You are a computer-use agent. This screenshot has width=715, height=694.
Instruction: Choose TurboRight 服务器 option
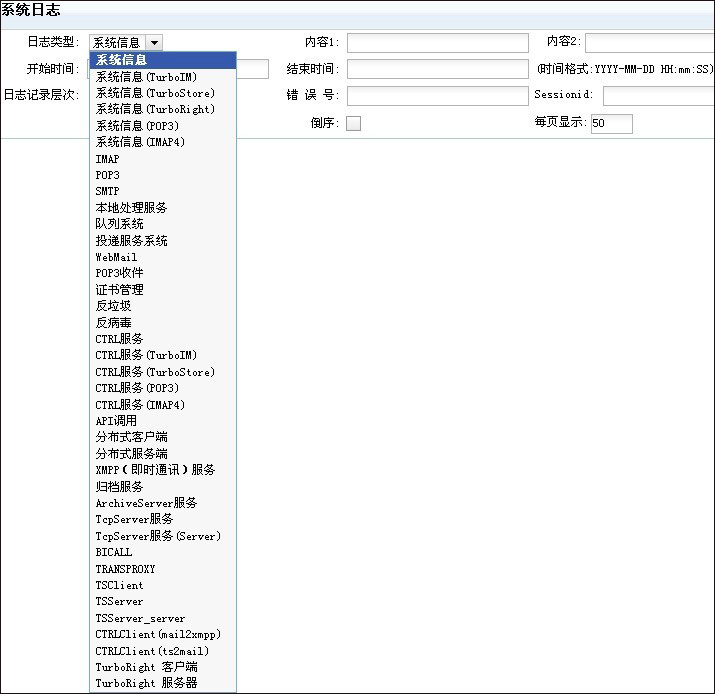click(146, 683)
